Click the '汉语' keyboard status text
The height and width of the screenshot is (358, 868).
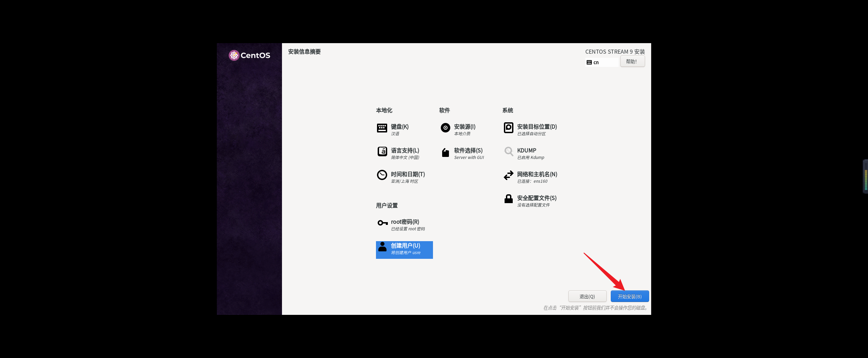pos(395,134)
